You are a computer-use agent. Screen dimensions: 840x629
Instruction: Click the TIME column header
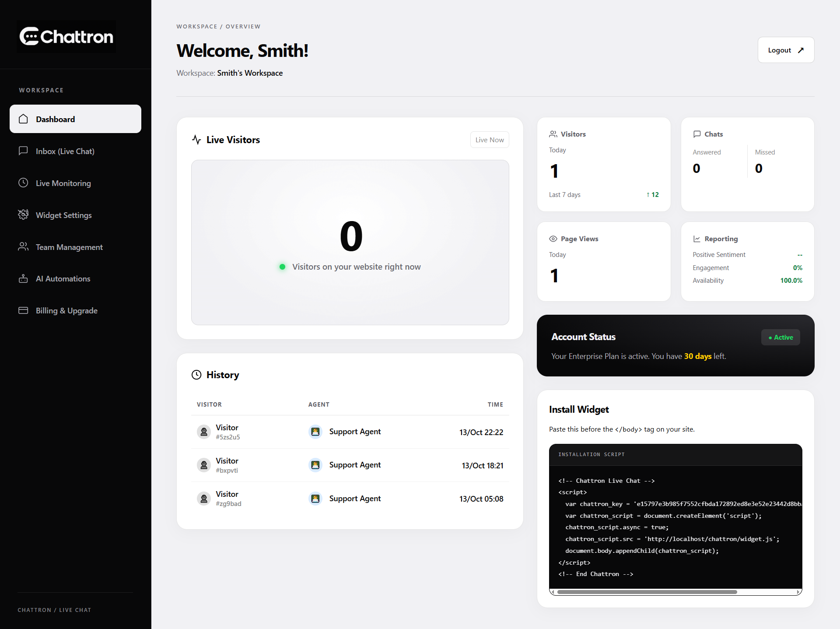495,404
